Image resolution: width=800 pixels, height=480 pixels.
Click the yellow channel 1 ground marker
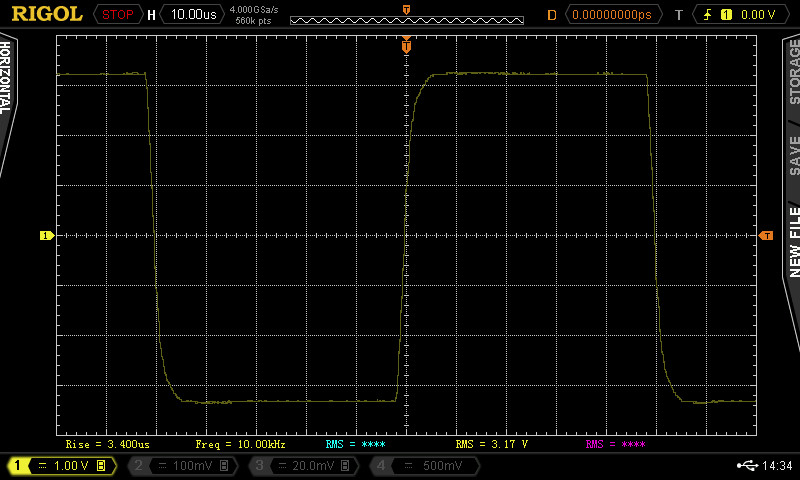[x=45, y=235]
